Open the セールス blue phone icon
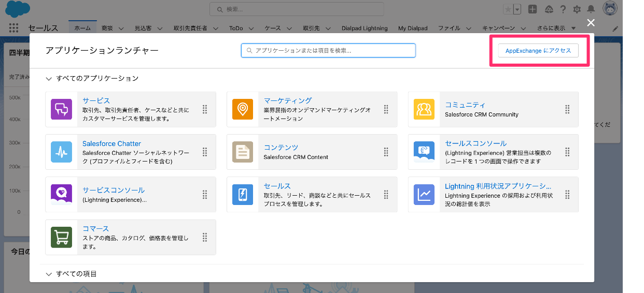 point(243,195)
